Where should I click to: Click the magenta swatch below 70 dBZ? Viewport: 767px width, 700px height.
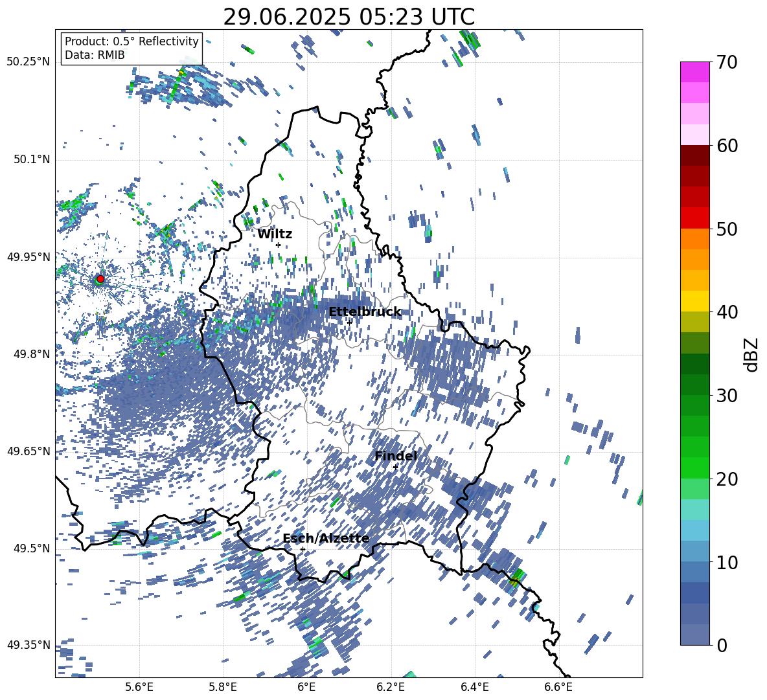point(694,72)
